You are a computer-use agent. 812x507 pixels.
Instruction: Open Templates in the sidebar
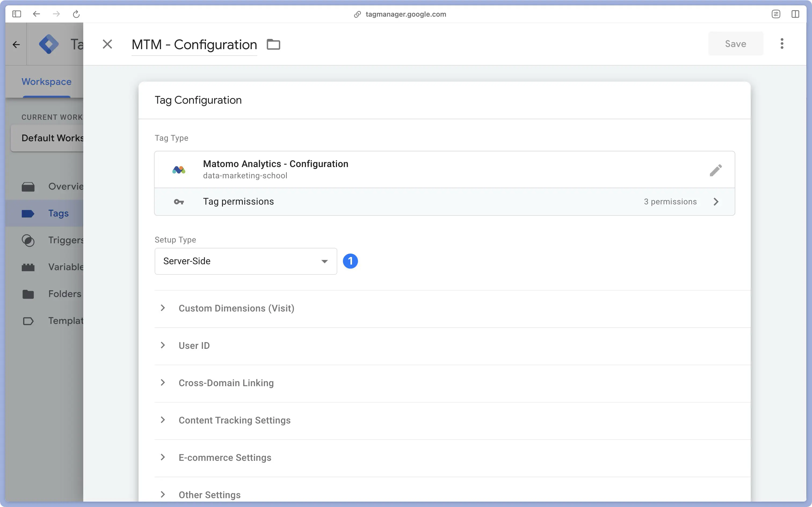pyautogui.click(x=44, y=321)
